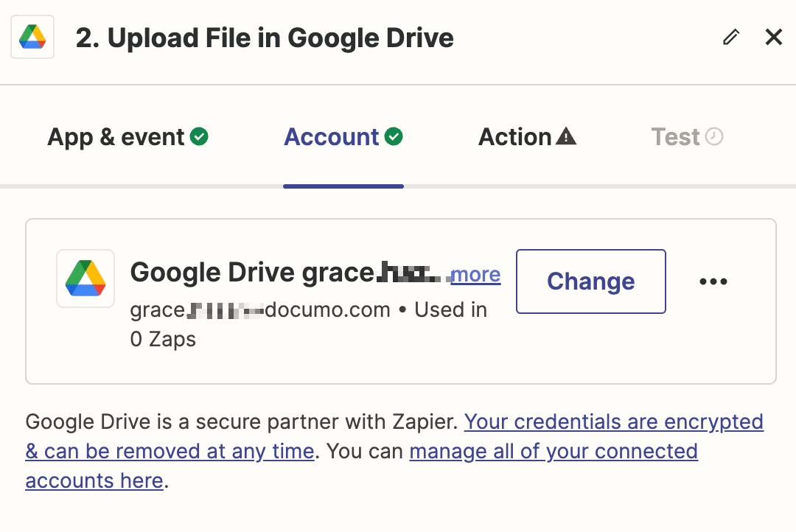Click the 'Google Drive grace' account name text
This screenshot has width=796, height=532.
click(x=252, y=273)
